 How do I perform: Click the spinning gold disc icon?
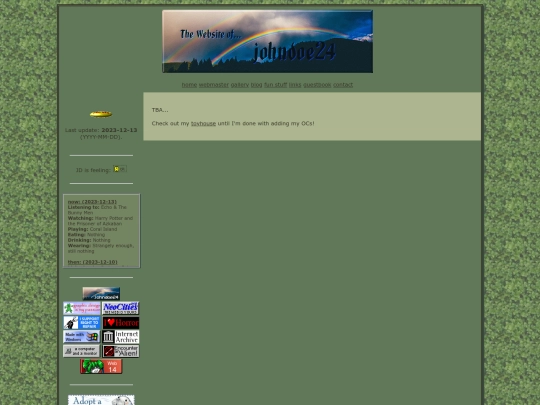pos(101,114)
